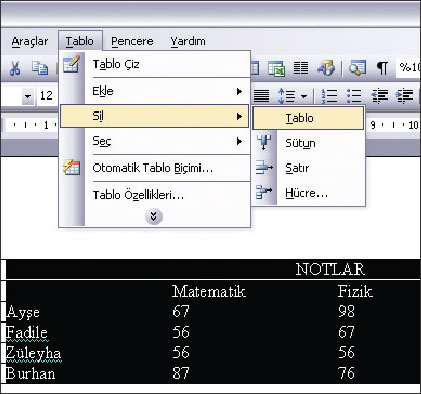Click the Bullets list icon
This screenshot has width=421, height=394.
point(354,96)
